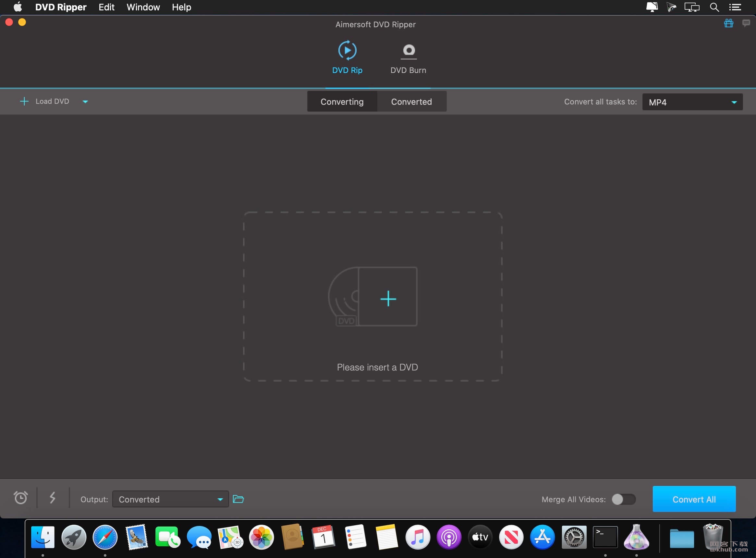Screen dimensions: 756x558
Task: Open output folder icon
Action: click(238, 499)
